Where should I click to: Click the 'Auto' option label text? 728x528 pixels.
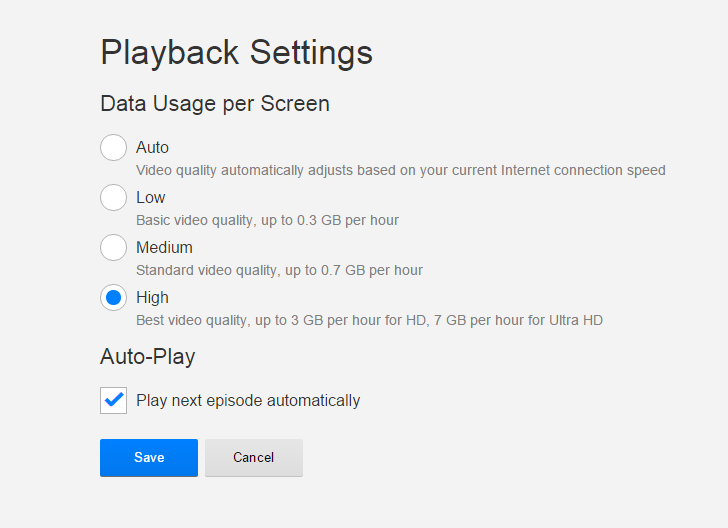(x=152, y=148)
